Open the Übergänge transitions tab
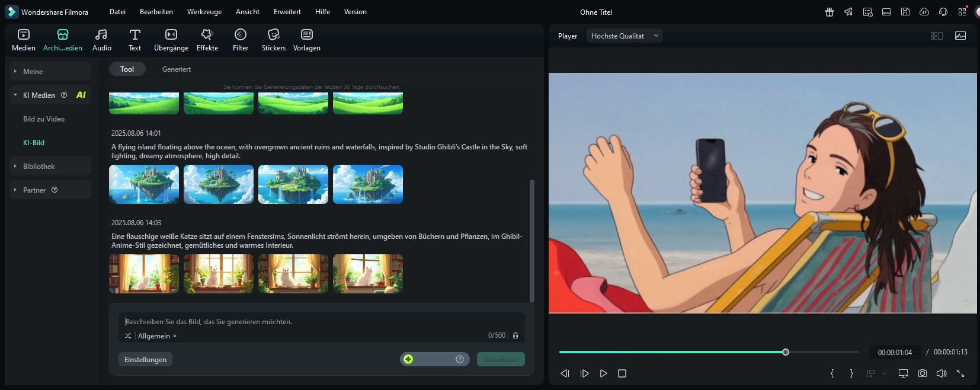 [x=171, y=40]
